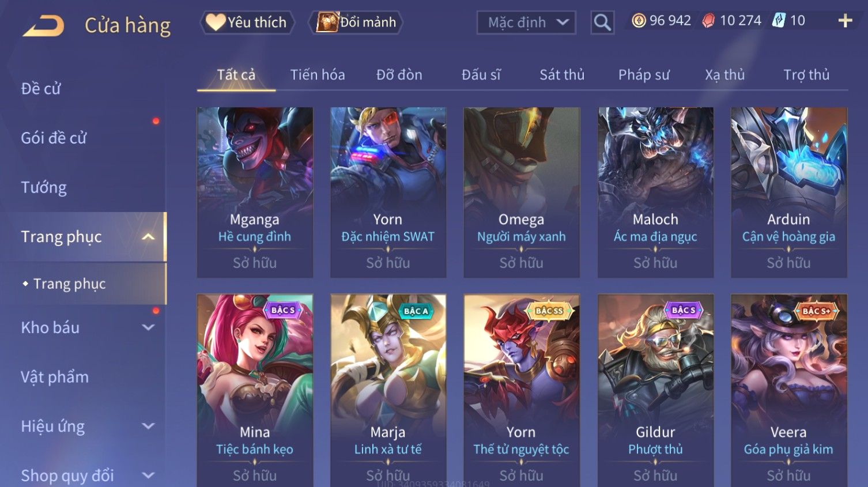The width and height of the screenshot is (868, 487).
Task: Select the Mganga Hề cung đình skin
Action: tap(255, 192)
